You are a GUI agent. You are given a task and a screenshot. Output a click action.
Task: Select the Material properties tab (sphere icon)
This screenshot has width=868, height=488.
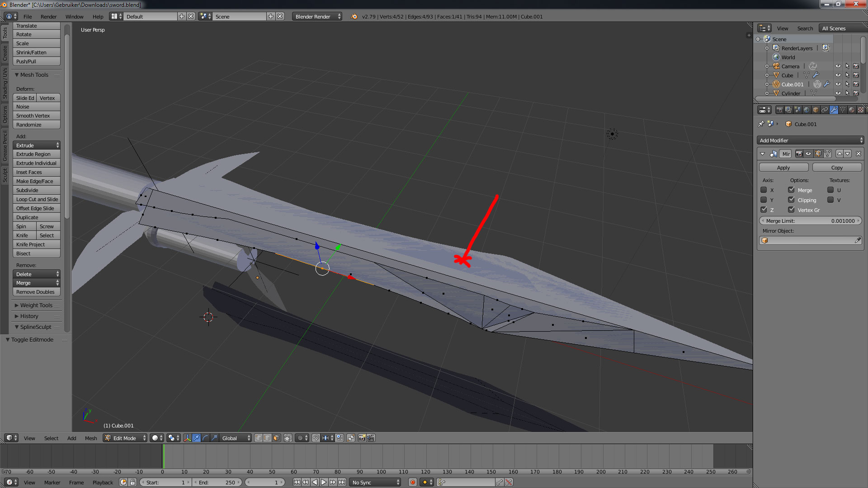point(852,110)
